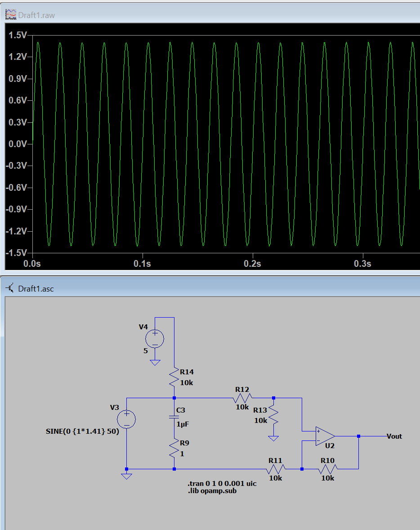420x530 pixels.
Task: Click the output junction node near Vout
Action: (x=358, y=436)
